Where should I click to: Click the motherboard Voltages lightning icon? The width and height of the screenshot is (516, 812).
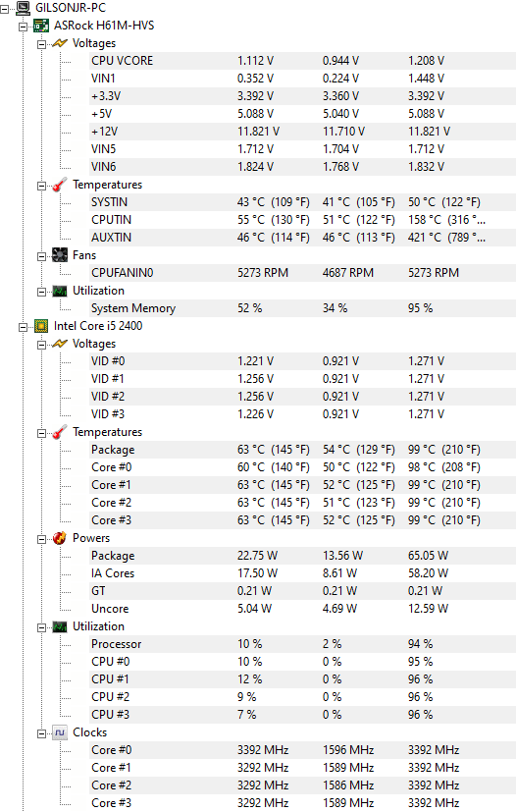[x=60, y=43]
